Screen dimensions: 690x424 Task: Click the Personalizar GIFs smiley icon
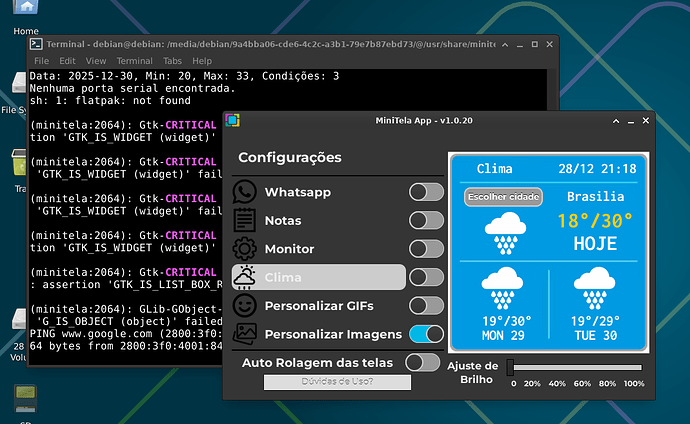coord(245,306)
